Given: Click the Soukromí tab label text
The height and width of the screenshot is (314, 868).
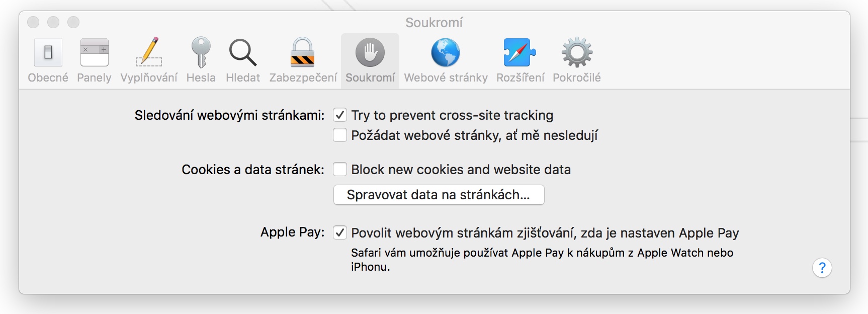Looking at the screenshot, I should (x=370, y=78).
